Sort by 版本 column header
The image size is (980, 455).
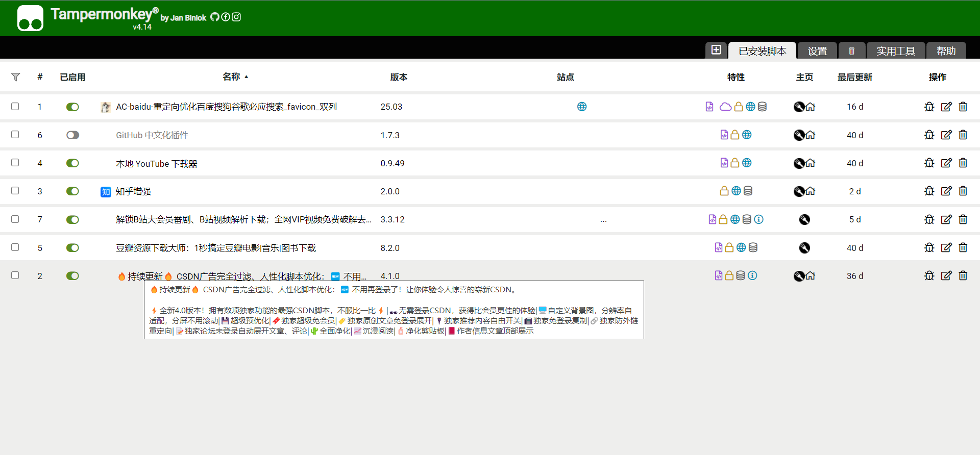[x=399, y=77]
